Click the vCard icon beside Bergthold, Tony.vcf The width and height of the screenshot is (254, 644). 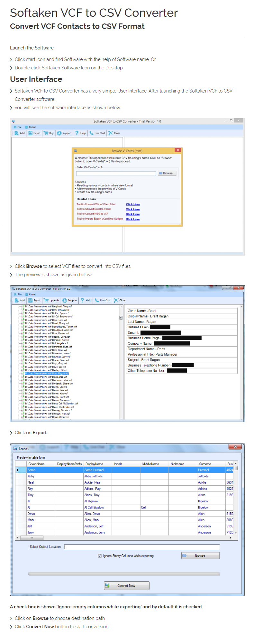pyautogui.click(x=23, y=306)
